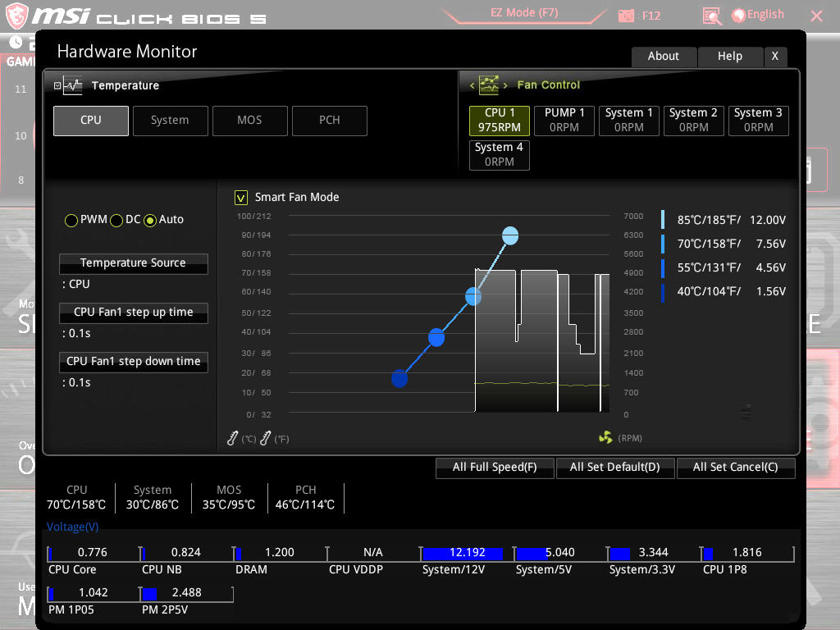Click the 70°C/158°F legend color swatch
Viewport: 840px width, 630px height.
[663, 244]
